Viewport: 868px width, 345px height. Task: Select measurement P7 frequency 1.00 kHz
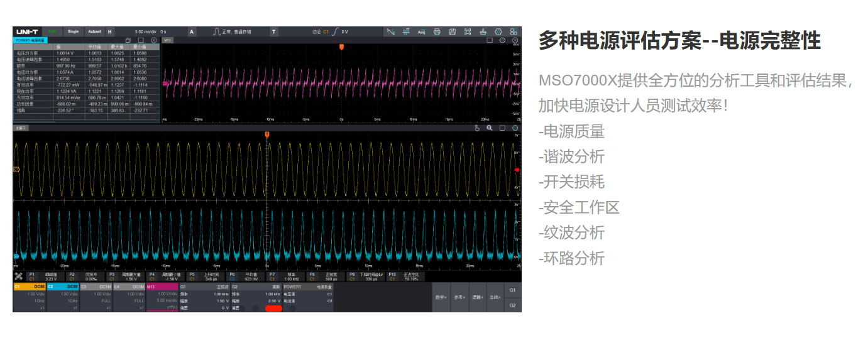pos(285,277)
